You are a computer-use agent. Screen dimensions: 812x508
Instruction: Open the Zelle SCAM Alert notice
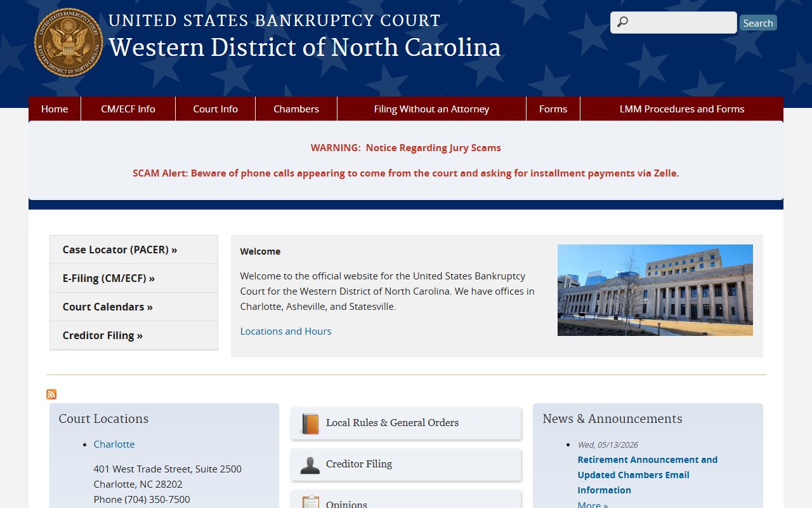[406, 173]
